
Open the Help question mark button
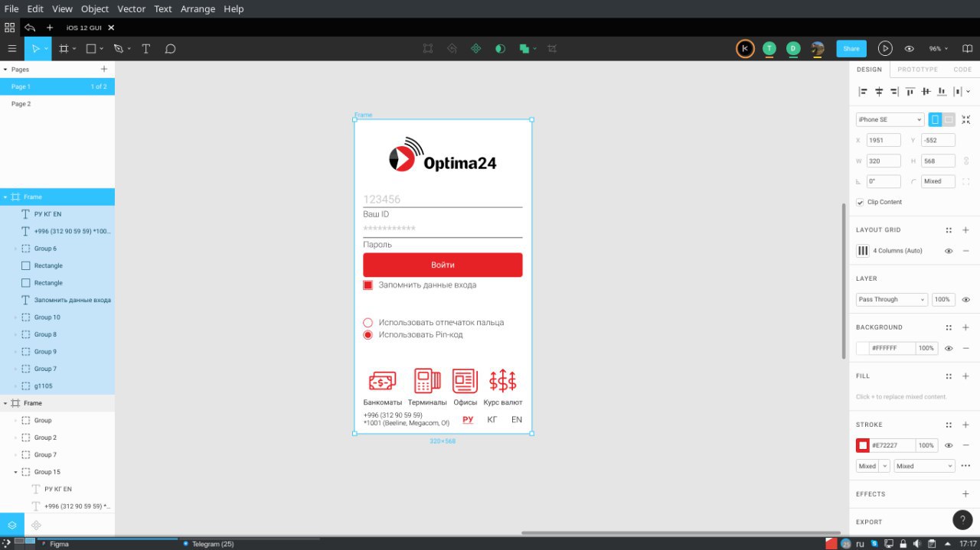(x=962, y=519)
